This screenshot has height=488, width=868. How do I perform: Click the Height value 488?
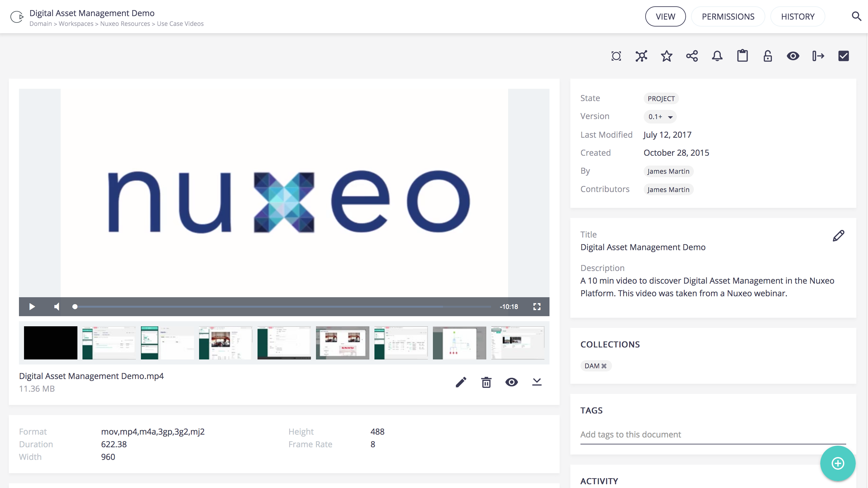(377, 431)
